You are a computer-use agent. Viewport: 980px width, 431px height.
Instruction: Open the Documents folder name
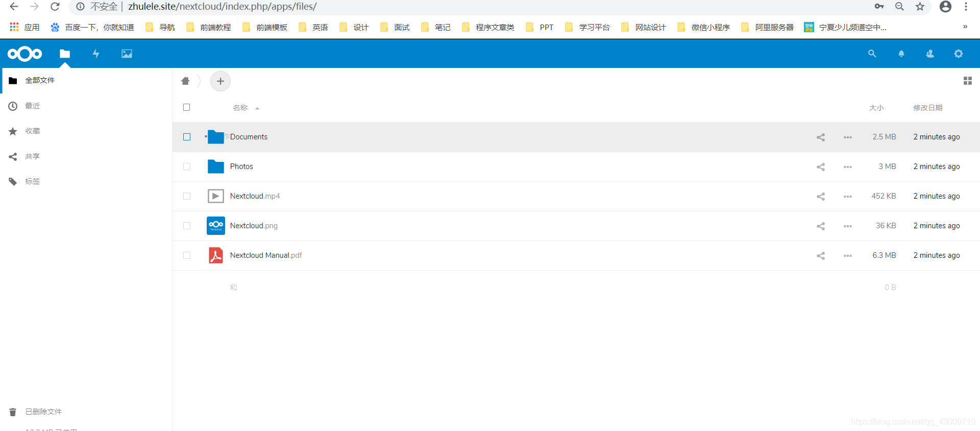(x=249, y=137)
